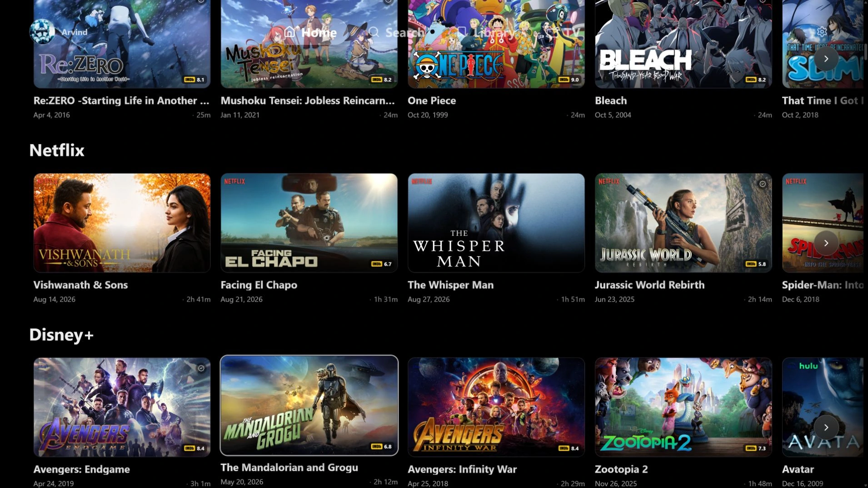The width and height of the screenshot is (868, 488).
Task: Toggle watched checkmark on Avengers: Endgame
Action: pos(201,368)
